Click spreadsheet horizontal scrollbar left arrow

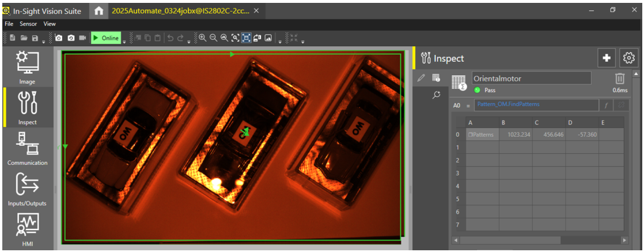(x=456, y=240)
